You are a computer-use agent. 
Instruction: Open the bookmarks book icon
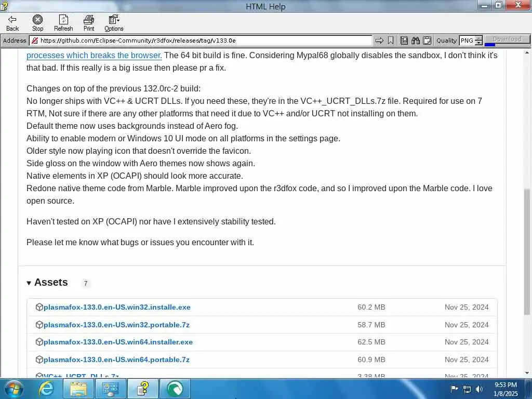click(404, 41)
